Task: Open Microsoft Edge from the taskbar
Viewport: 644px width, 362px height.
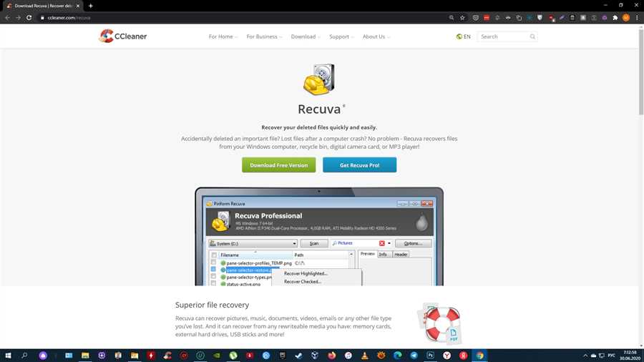Action: (x=397, y=356)
